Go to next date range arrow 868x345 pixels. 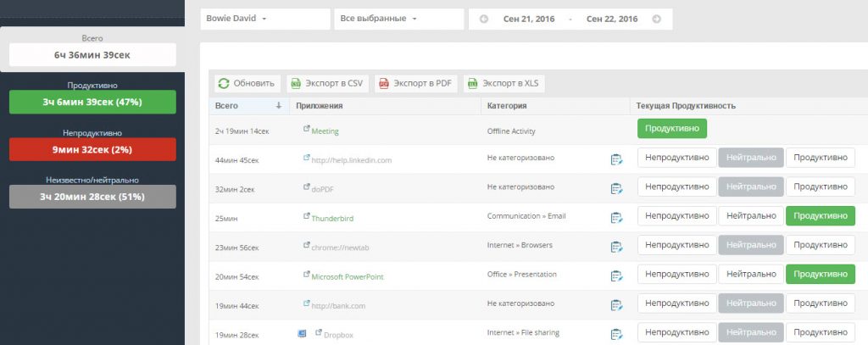pyautogui.click(x=657, y=19)
